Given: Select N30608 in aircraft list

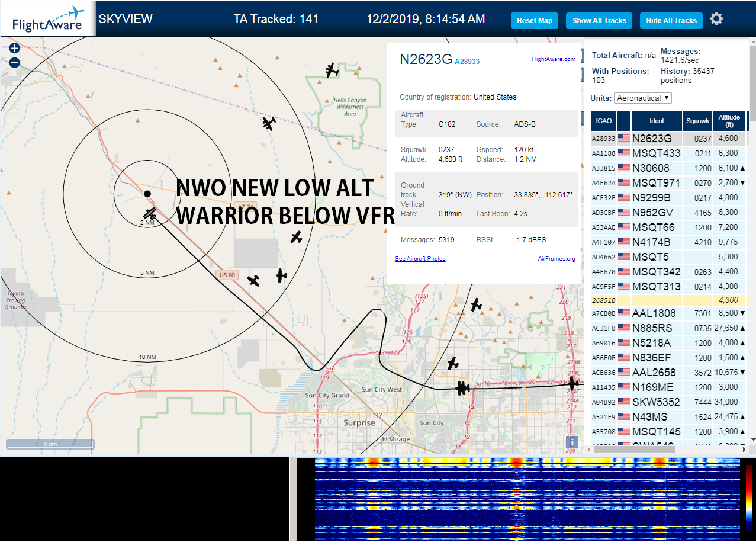Looking at the screenshot, I should click(669, 168).
